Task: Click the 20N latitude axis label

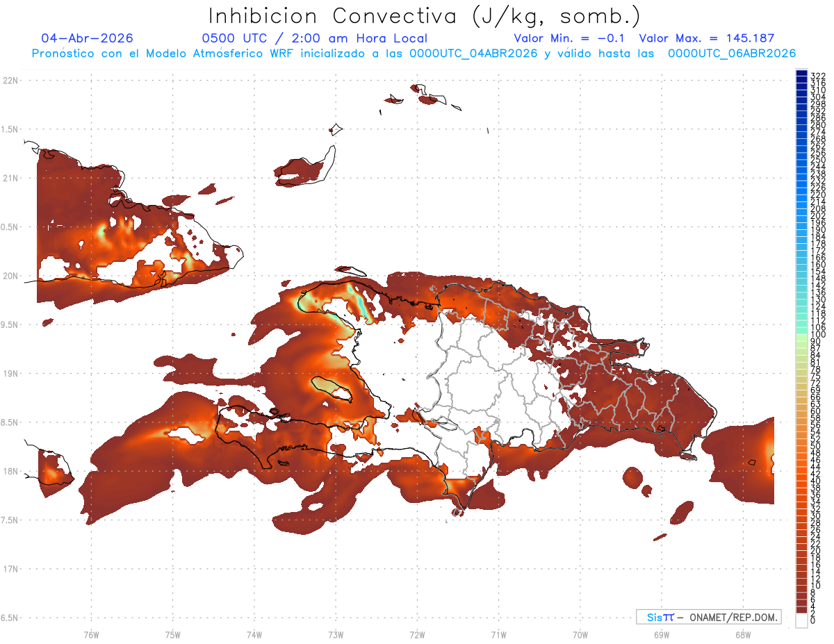Action: [11, 276]
